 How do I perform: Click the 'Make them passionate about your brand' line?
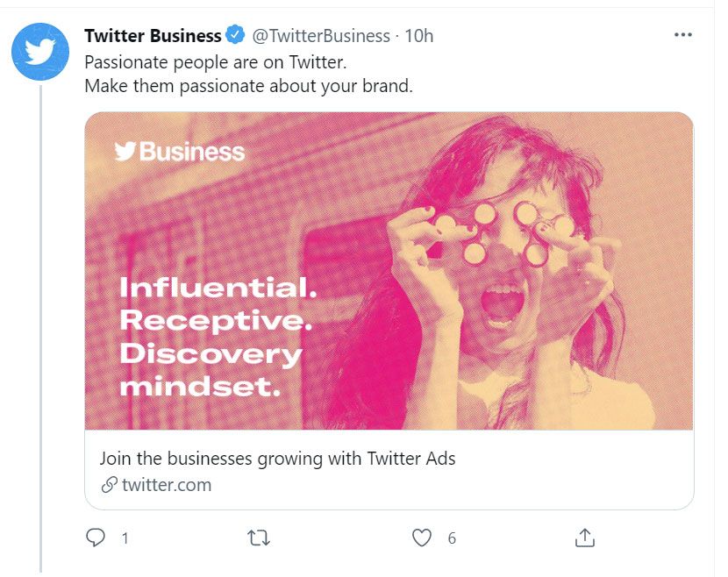(x=248, y=87)
